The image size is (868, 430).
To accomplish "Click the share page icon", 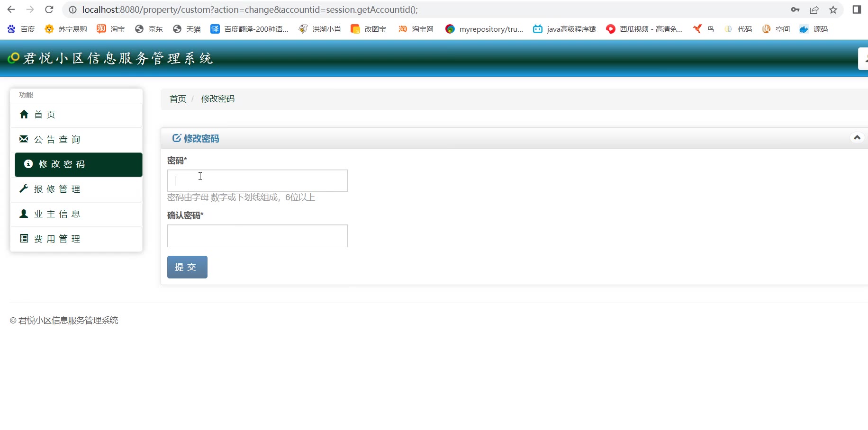I will pyautogui.click(x=814, y=9).
